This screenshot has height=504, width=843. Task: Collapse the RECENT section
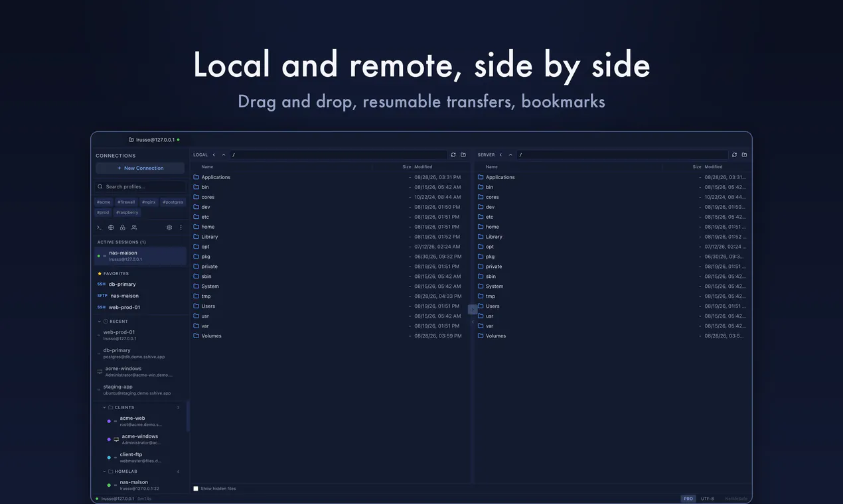(x=100, y=322)
